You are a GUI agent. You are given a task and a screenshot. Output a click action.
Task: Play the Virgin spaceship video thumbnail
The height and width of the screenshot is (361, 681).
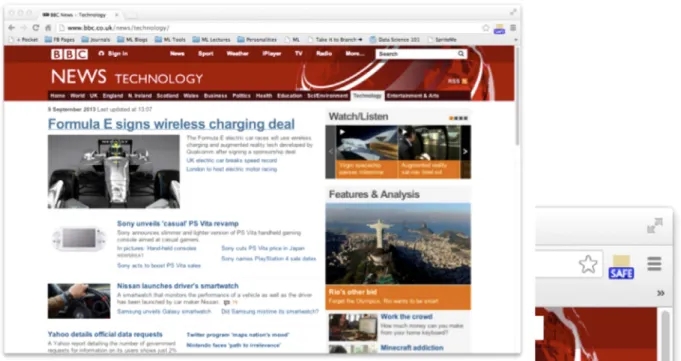(x=367, y=152)
